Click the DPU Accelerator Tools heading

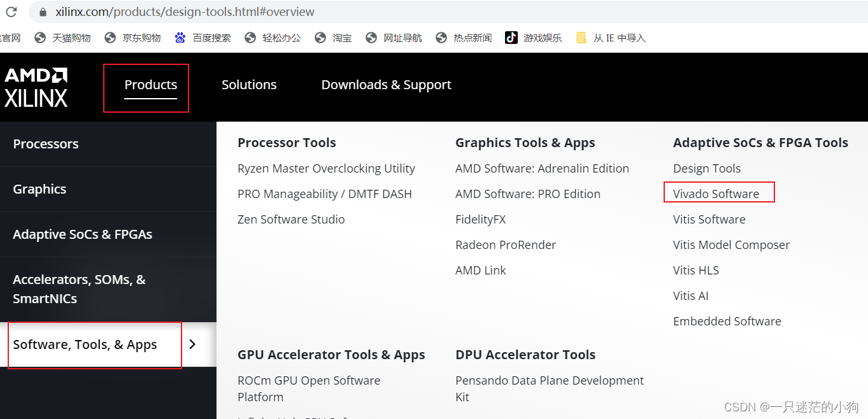pyautogui.click(x=525, y=355)
